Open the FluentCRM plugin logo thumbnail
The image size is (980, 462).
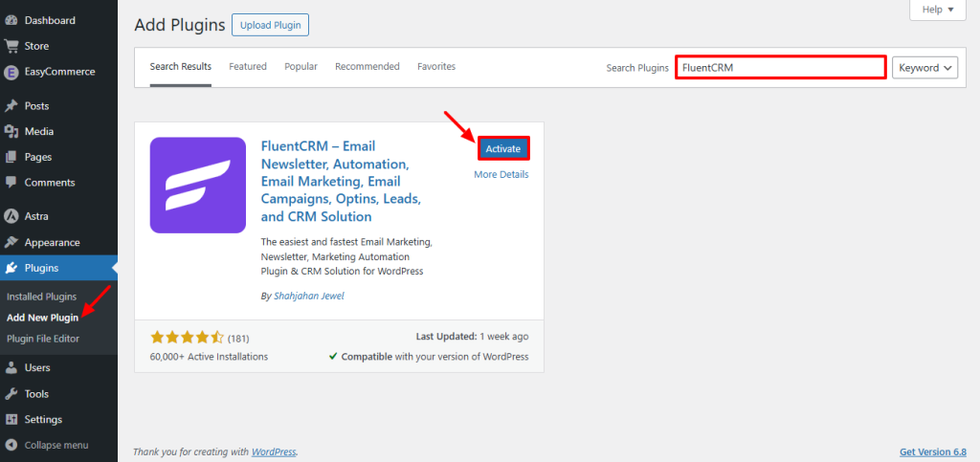(197, 186)
